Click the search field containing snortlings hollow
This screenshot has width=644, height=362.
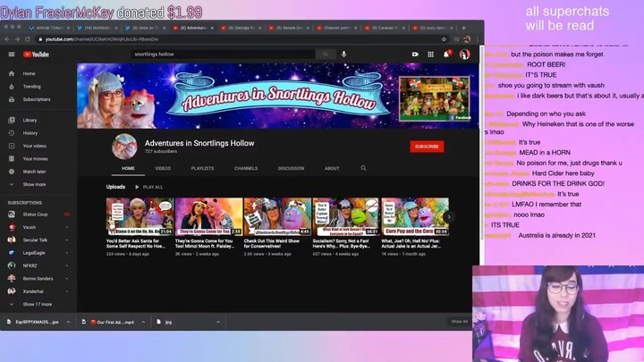[223, 55]
